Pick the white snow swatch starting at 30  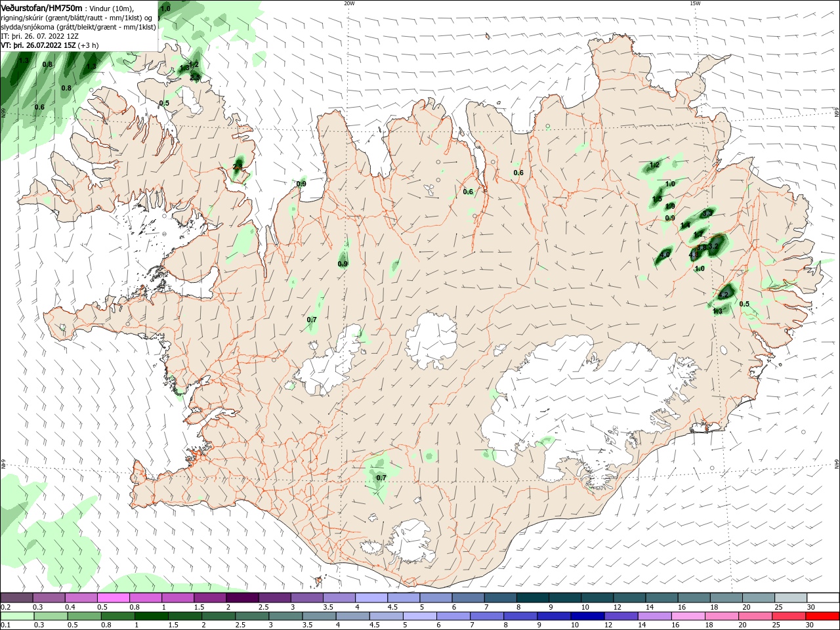(822, 597)
